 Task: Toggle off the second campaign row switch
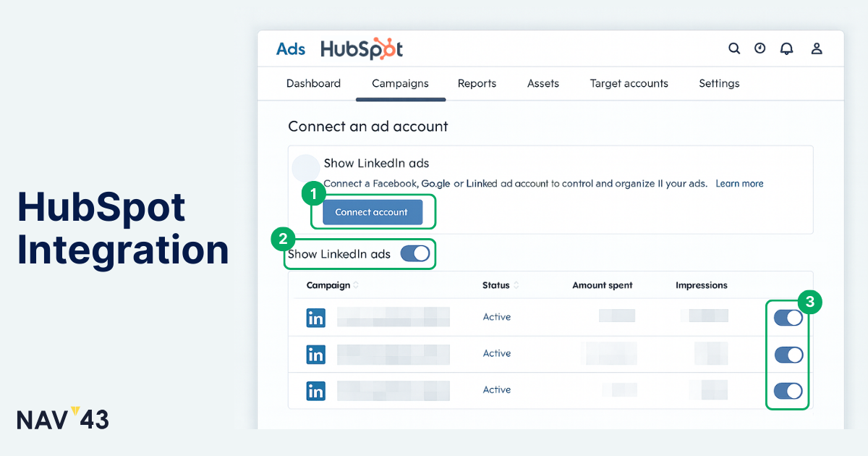point(788,355)
